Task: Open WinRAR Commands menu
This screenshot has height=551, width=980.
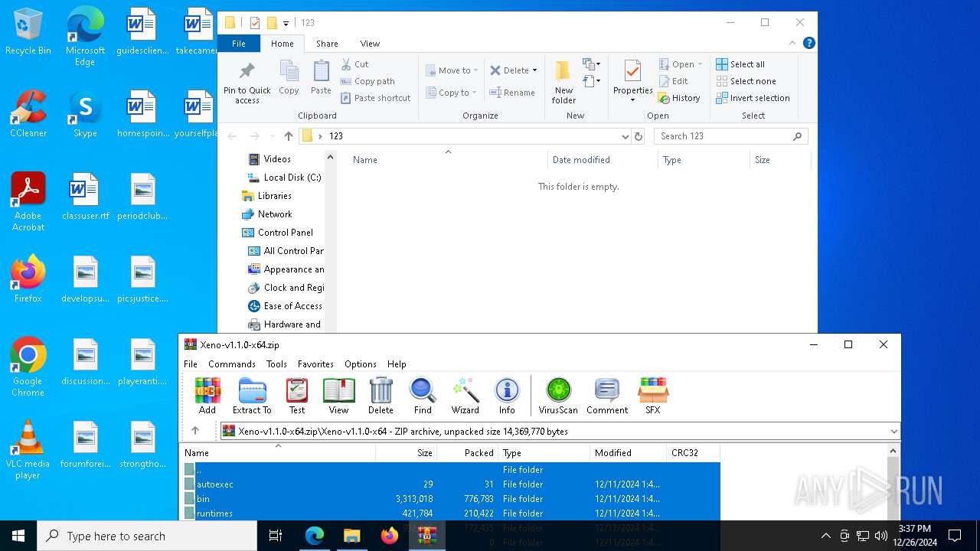Action: (232, 364)
